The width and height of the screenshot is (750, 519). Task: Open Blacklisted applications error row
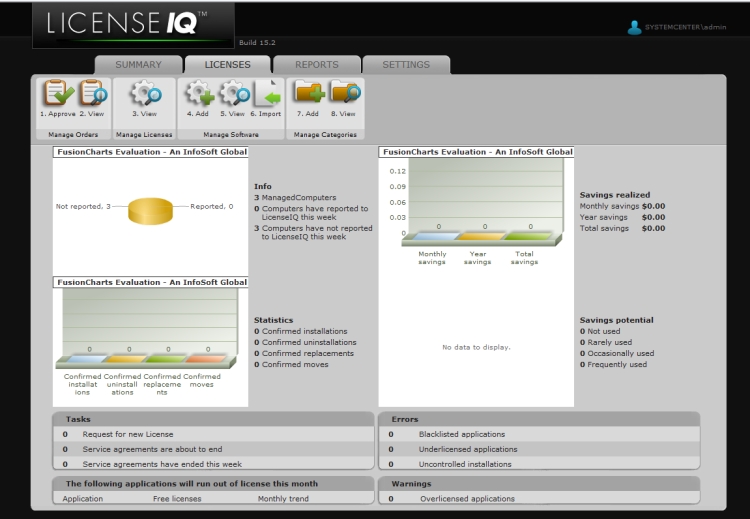tap(539, 434)
